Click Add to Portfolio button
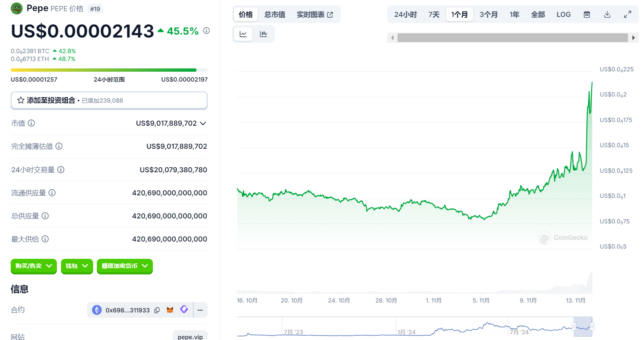This screenshot has height=340, width=644. point(109,100)
